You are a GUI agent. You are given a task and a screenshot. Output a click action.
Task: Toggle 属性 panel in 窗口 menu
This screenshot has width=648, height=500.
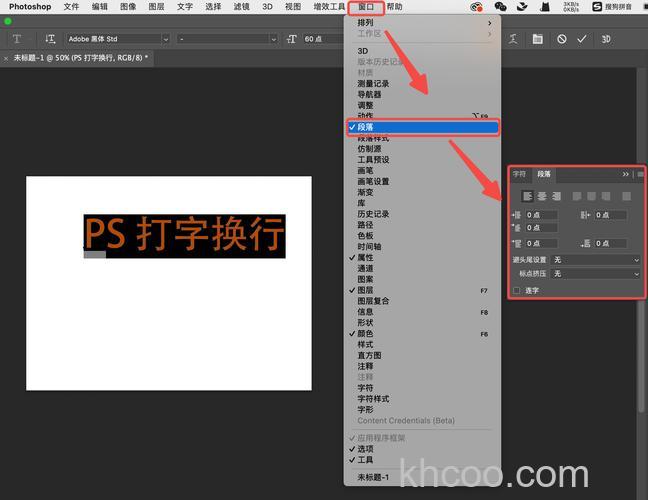pos(422,257)
